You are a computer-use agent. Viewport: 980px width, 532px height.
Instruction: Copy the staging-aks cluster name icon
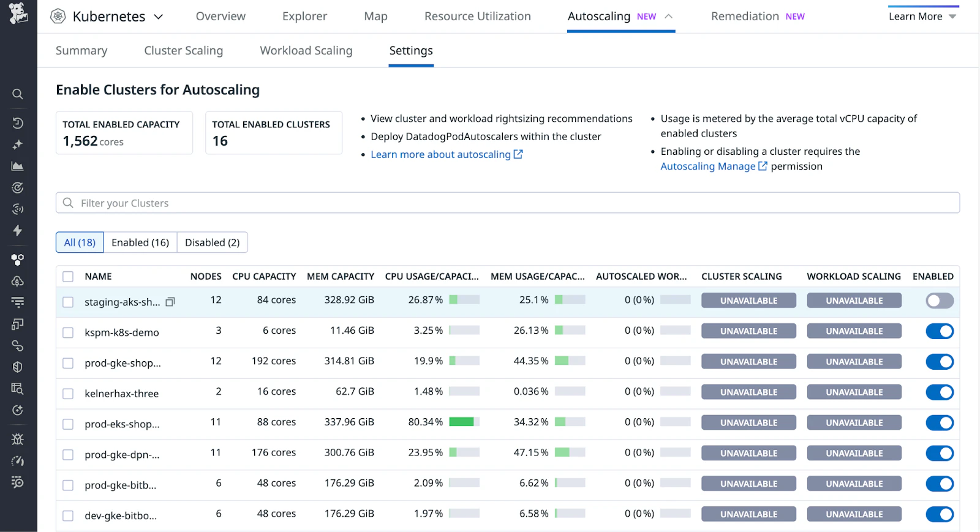170,302
